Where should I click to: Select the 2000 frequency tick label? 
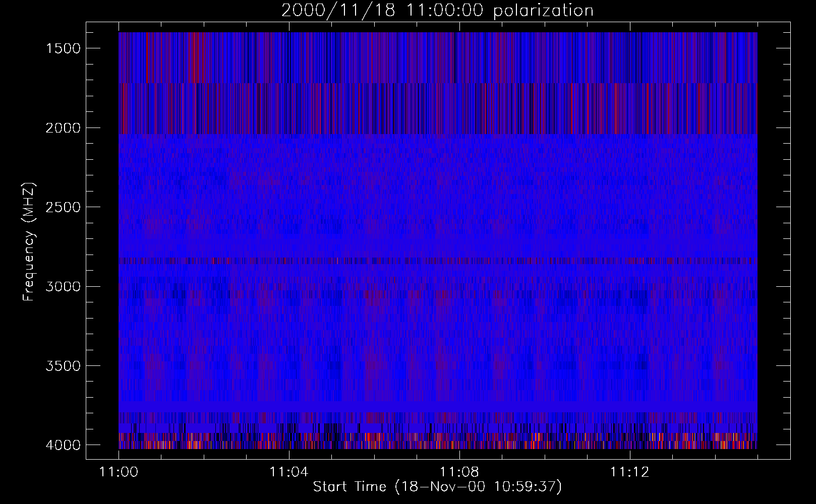pos(63,128)
